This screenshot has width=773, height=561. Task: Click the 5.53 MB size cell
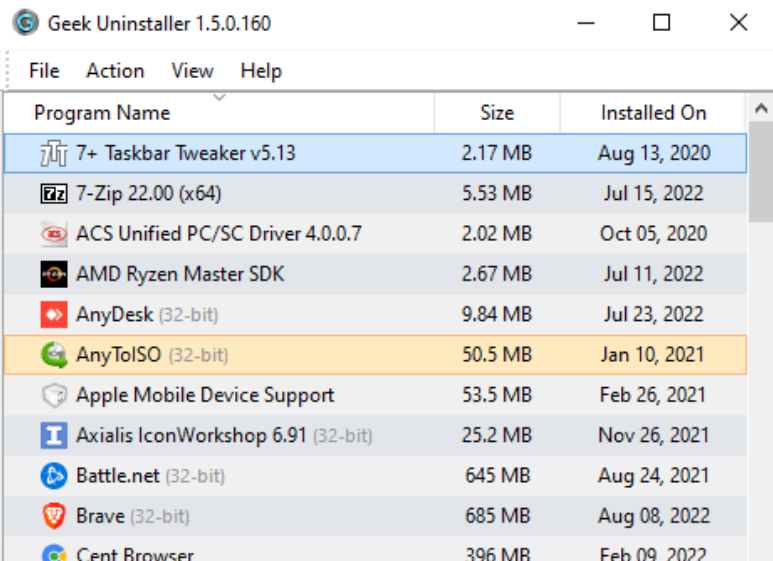(x=497, y=194)
